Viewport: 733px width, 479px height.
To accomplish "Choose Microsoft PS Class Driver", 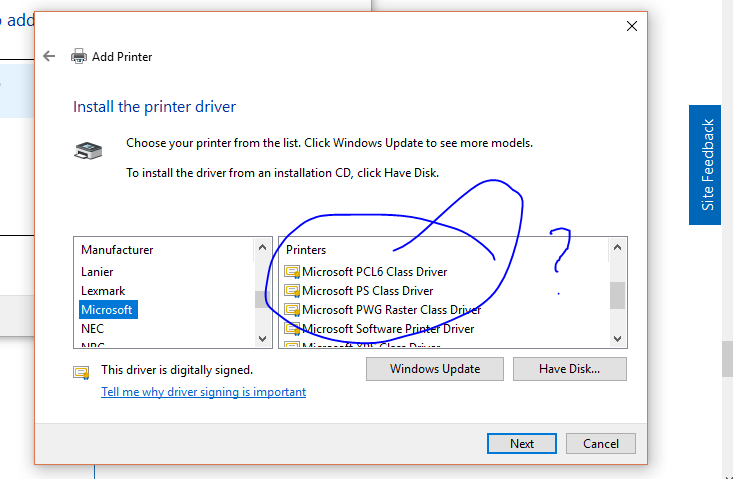I will [x=367, y=291].
